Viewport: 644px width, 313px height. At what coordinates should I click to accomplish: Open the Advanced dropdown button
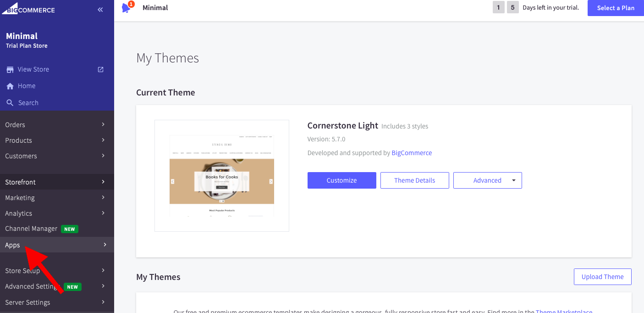(x=487, y=180)
